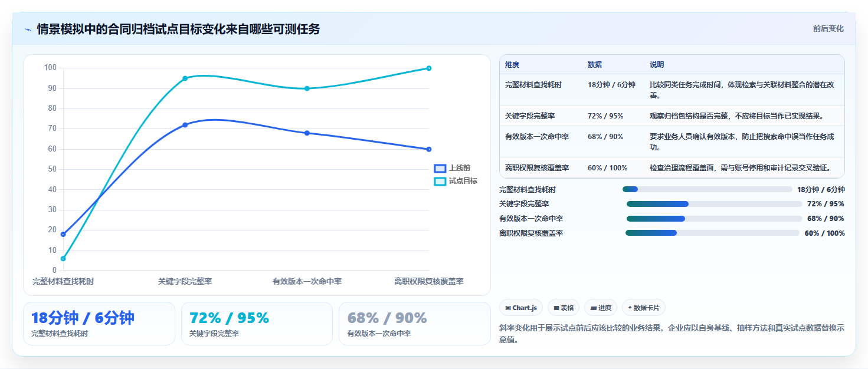Select the 进度 chip
Image resolution: width=868 pixels, height=369 pixels.
point(601,308)
